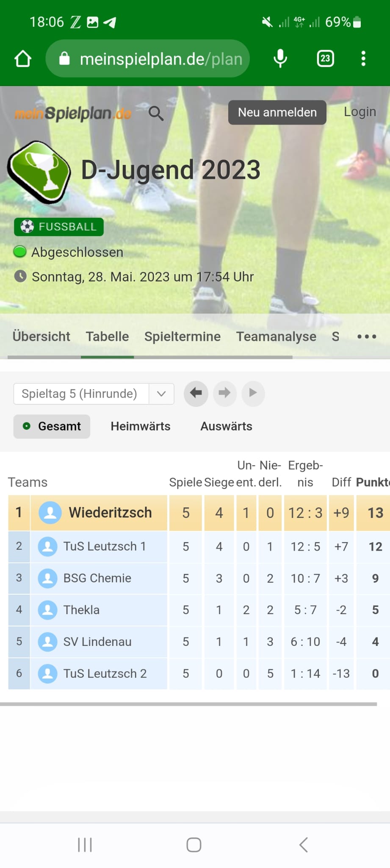Viewport: 390px width, 868px height.
Task: Select the Heimwärts table filter
Action: click(x=141, y=426)
